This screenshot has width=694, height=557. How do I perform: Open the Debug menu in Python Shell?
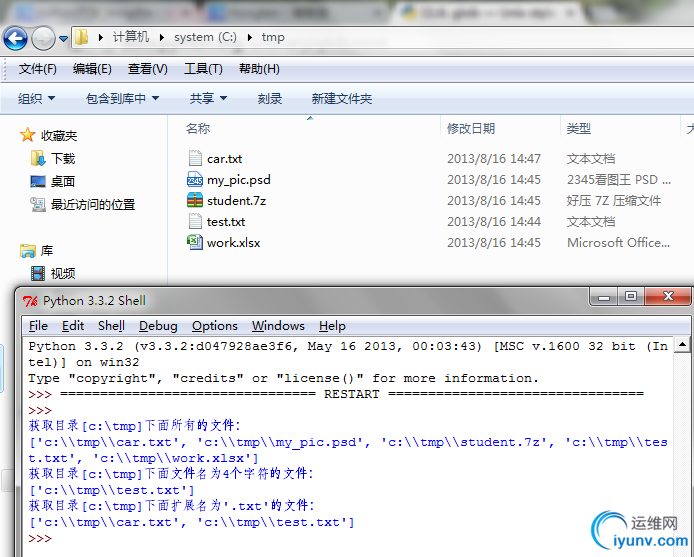(158, 326)
